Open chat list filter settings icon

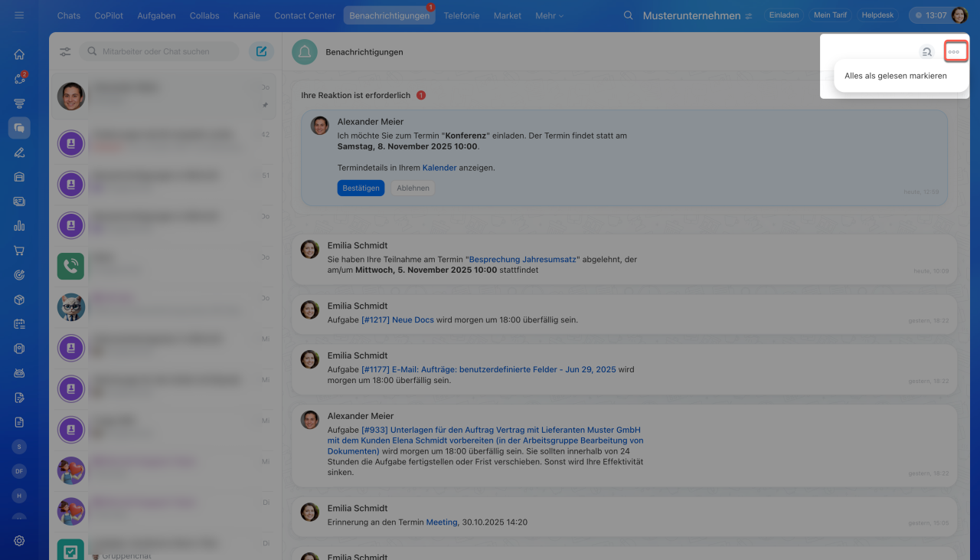65,51
